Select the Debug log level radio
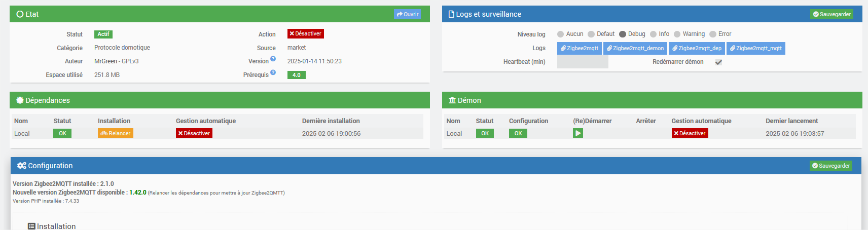 pos(623,34)
